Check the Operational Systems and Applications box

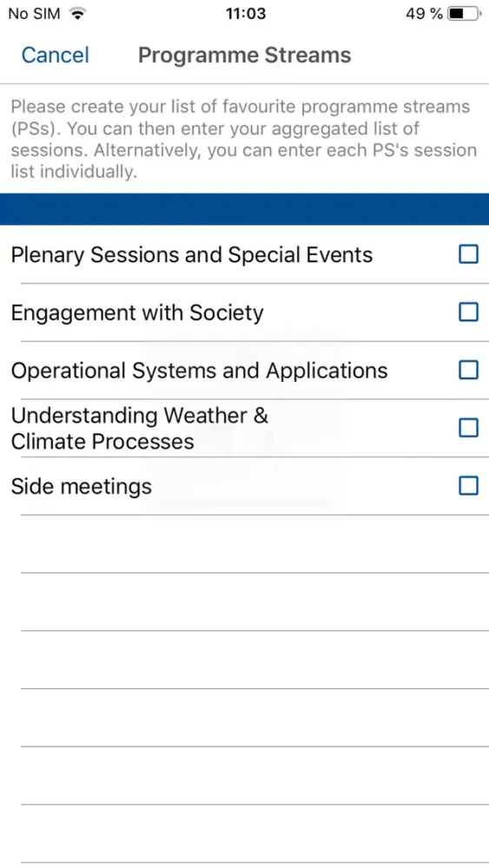(x=468, y=370)
